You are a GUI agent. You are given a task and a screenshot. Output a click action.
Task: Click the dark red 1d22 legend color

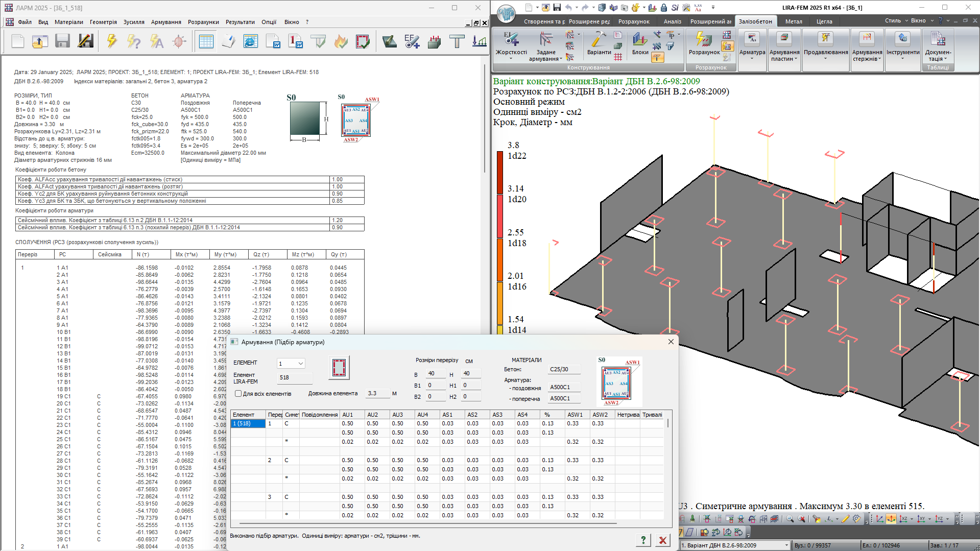point(500,172)
